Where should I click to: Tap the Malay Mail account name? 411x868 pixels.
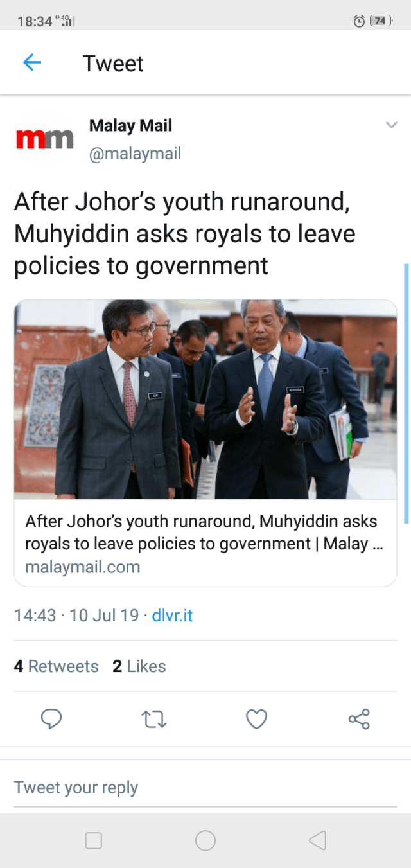tap(130, 125)
